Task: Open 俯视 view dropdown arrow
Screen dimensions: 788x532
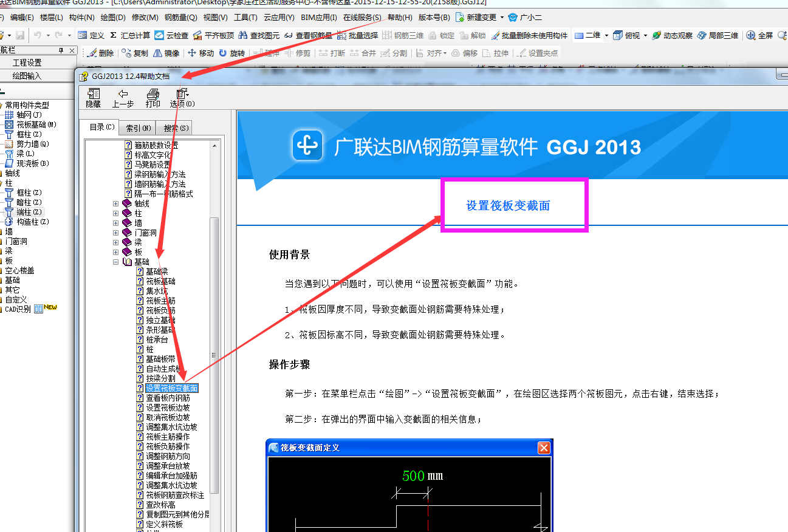Action: pyautogui.click(x=645, y=36)
